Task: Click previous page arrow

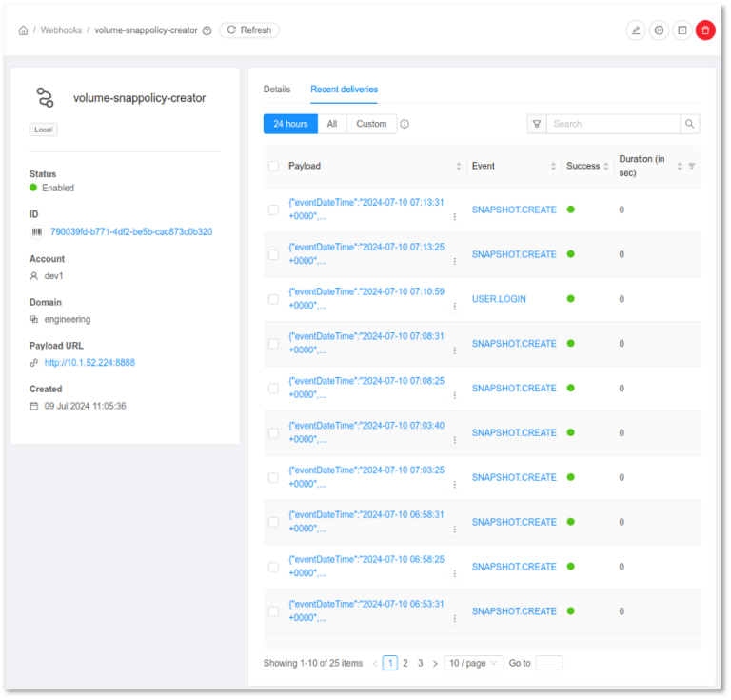Action: pos(375,664)
